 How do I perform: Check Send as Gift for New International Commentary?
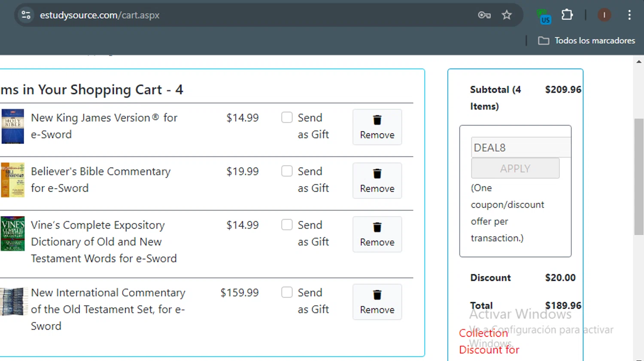tap(287, 292)
